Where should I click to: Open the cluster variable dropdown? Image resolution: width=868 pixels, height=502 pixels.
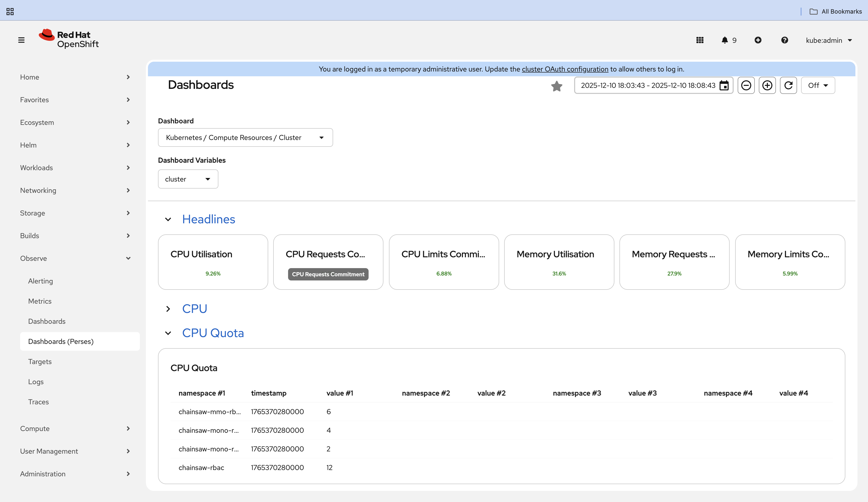pyautogui.click(x=188, y=179)
